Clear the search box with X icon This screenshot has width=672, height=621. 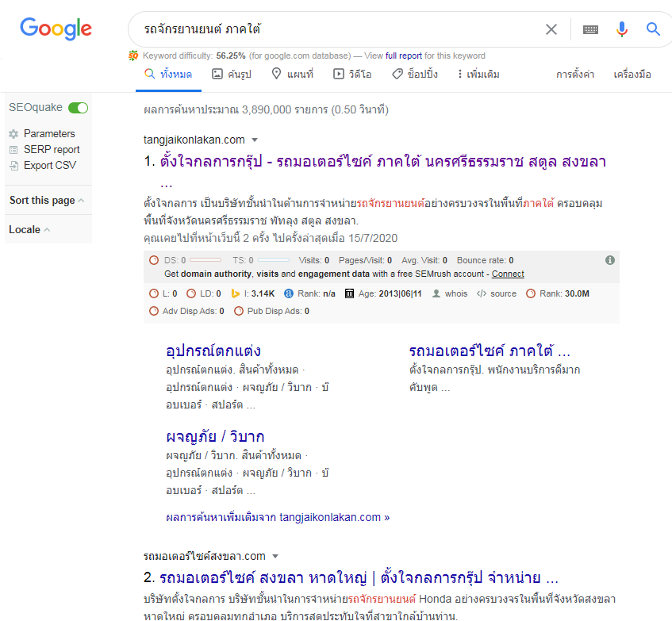coord(551,29)
